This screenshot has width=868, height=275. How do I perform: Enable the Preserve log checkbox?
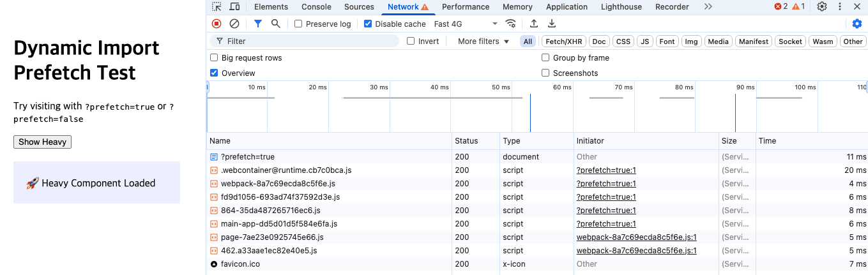tap(298, 24)
